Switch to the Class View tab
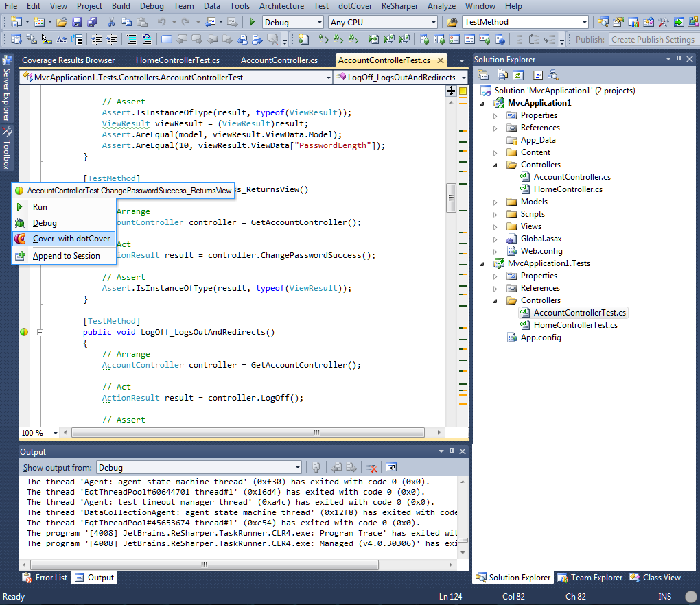The width and height of the screenshot is (700, 605). click(655, 578)
